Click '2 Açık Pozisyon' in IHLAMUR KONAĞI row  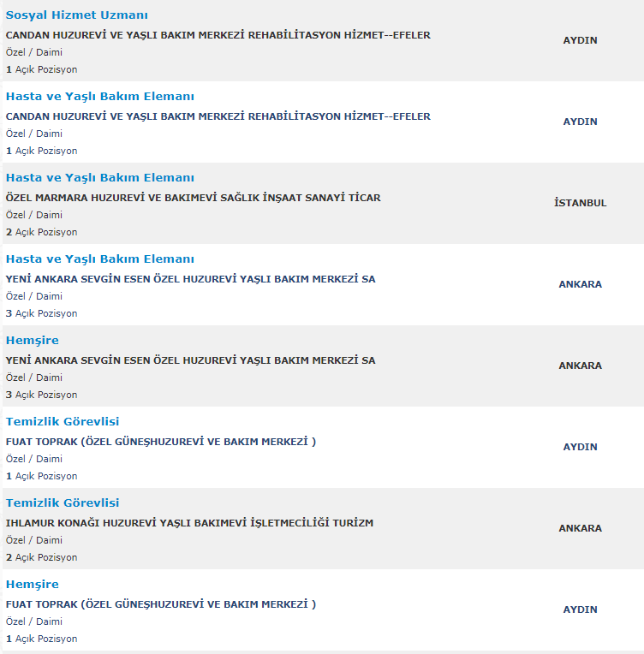[41, 557]
